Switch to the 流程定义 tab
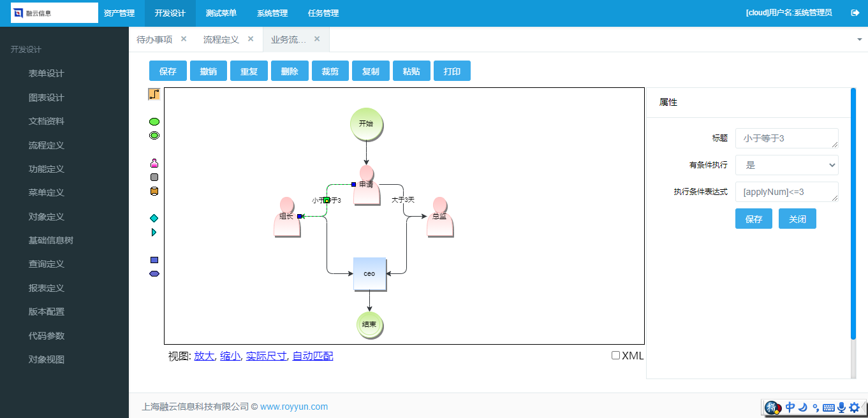This screenshot has width=868, height=418. click(x=221, y=40)
